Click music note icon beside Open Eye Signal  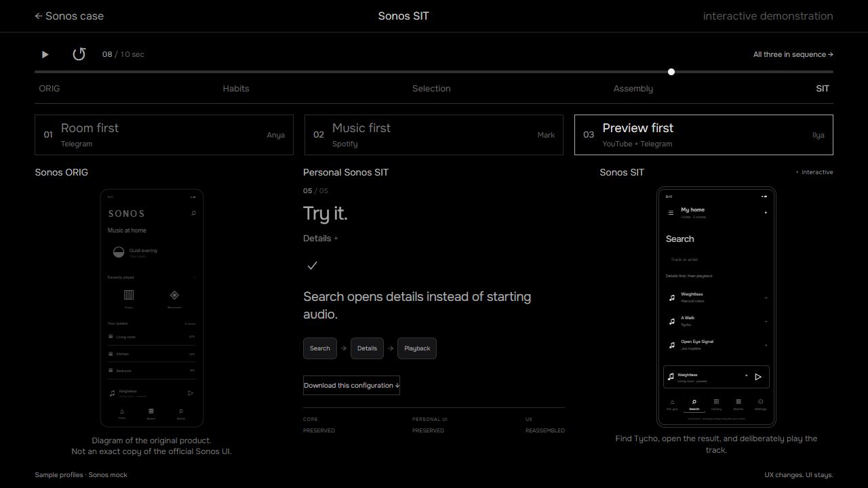672,345
